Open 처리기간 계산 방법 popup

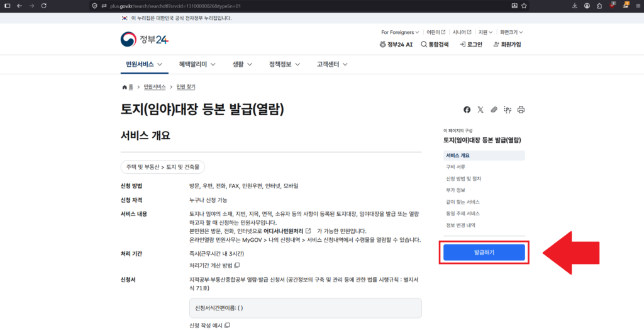[x=213, y=265]
